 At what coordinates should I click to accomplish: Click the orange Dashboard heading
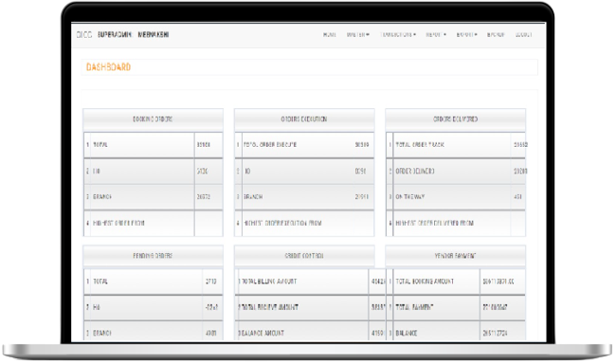pos(108,67)
